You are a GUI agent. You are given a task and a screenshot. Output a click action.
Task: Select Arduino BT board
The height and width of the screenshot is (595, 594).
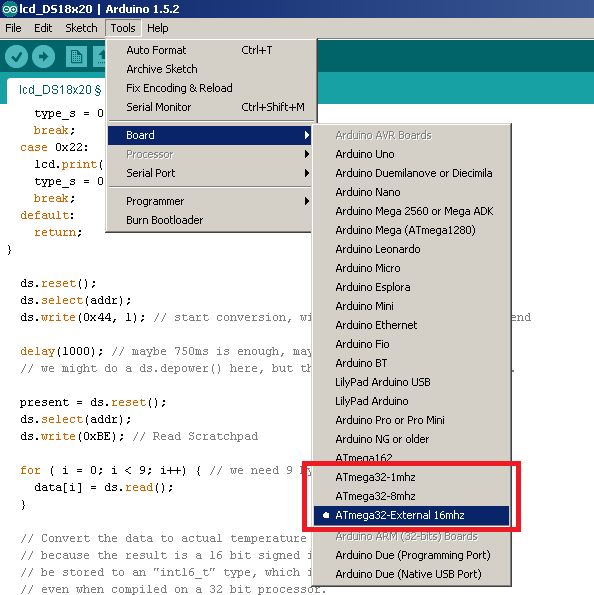coord(411,363)
